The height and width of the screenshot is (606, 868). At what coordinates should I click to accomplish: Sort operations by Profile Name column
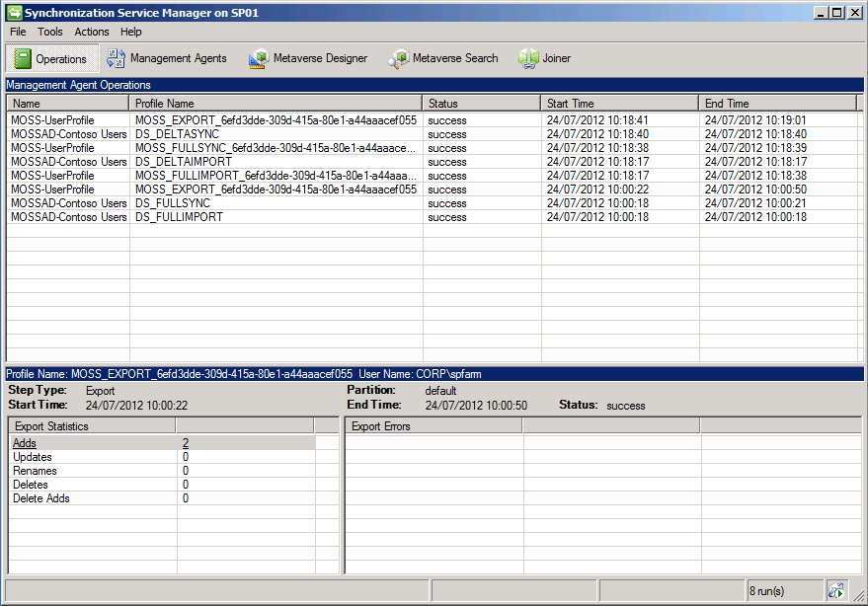pos(276,104)
